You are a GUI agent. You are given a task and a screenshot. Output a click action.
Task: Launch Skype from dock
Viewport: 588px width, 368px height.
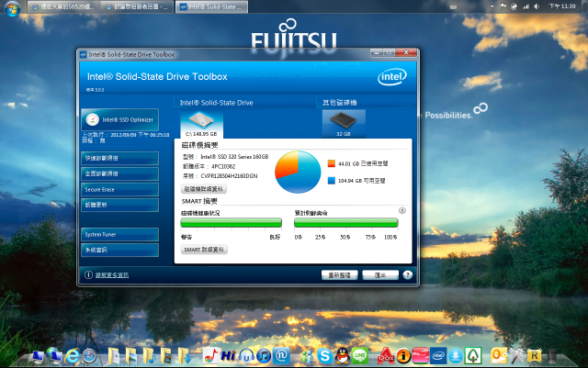tap(324, 356)
